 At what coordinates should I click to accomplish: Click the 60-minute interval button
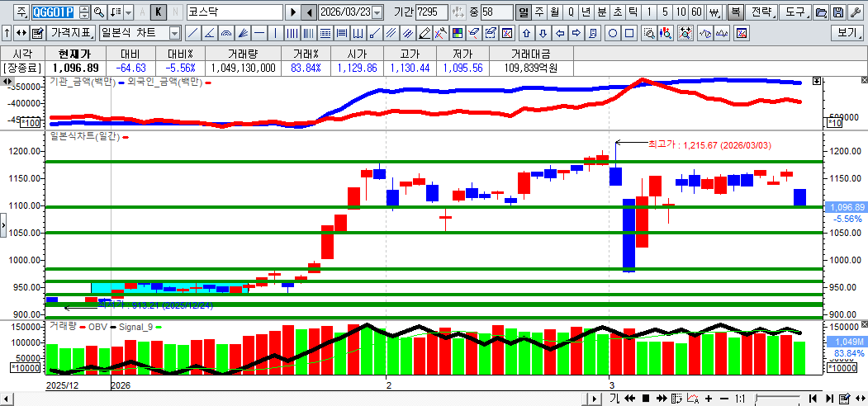pos(696,12)
